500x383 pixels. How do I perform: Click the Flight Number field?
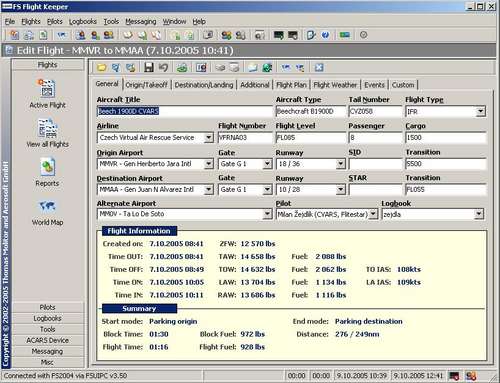[x=245, y=137]
